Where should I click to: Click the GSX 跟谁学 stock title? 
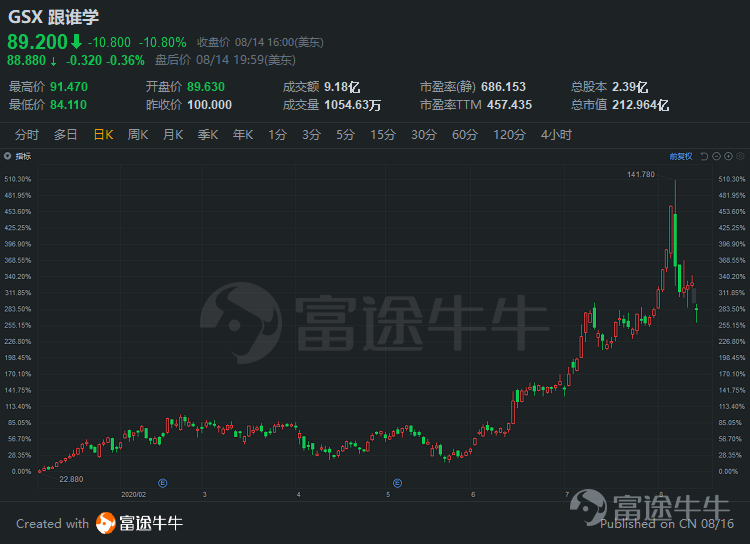(x=53, y=17)
